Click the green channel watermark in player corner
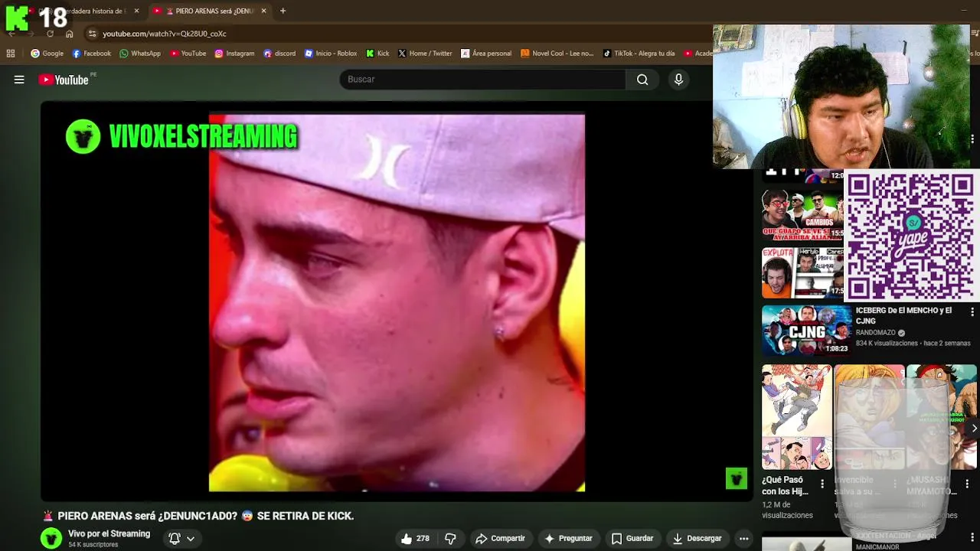 tap(736, 479)
